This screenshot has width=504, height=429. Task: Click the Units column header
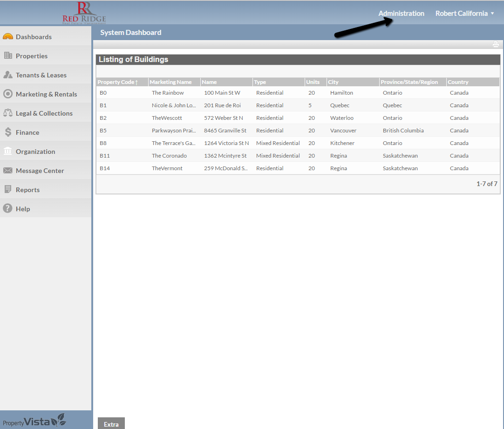pos(313,82)
